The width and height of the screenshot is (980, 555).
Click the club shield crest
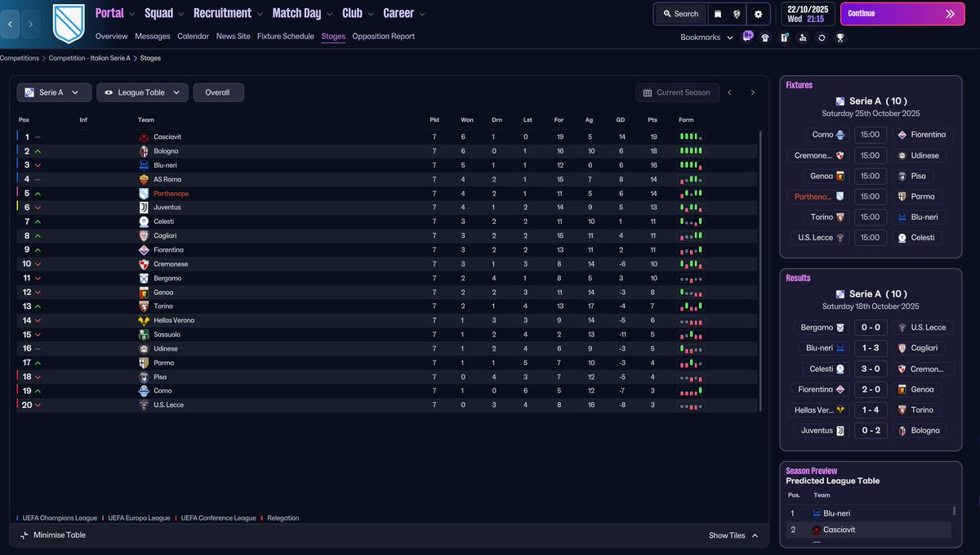(69, 24)
